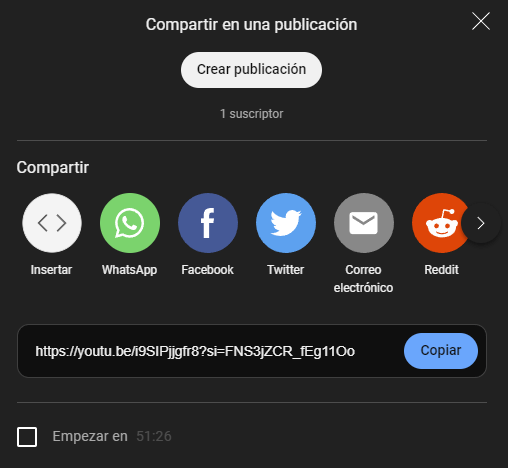Click the Empezar en label text
508x468 pixels.
(x=90, y=436)
